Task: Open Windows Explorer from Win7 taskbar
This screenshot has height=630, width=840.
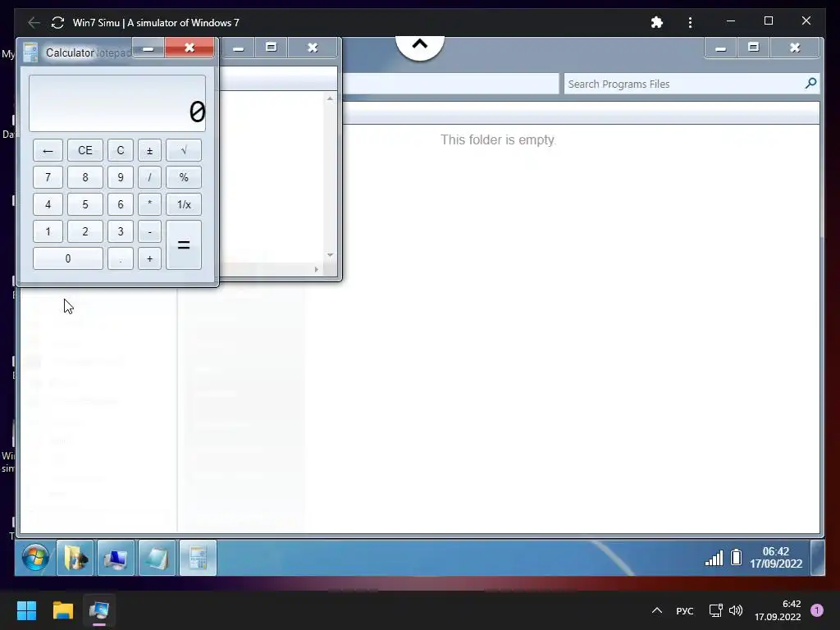Action: pos(75,558)
